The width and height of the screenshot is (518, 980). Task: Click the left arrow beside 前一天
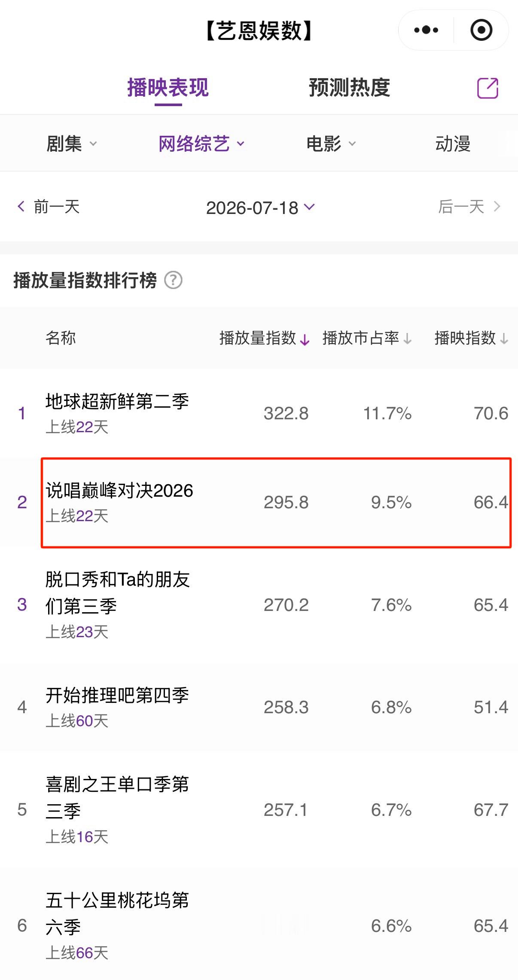[21, 206]
